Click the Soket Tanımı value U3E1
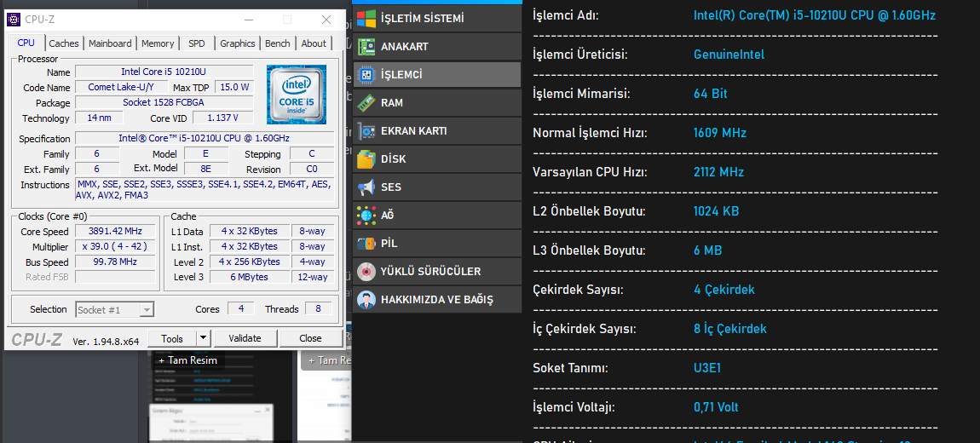 (x=706, y=368)
